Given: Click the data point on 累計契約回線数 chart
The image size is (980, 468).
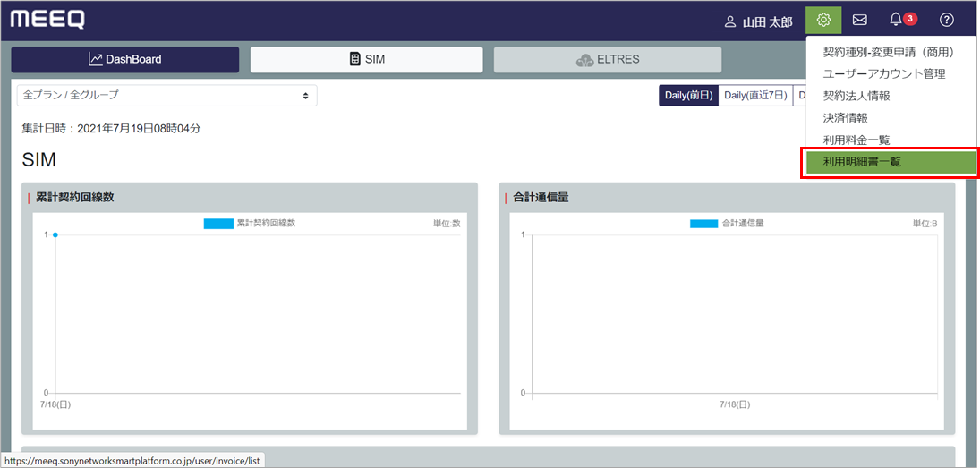Looking at the screenshot, I should pos(55,235).
